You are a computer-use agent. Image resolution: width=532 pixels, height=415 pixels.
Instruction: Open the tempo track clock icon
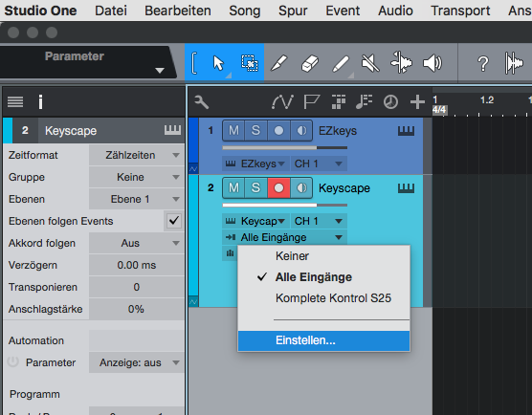[x=390, y=101]
